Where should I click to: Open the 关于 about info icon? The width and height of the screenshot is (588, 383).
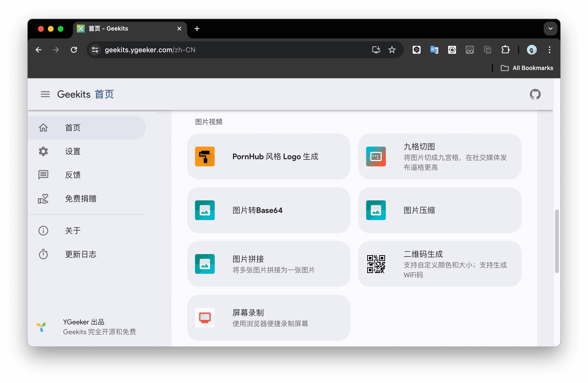click(43, 230)
